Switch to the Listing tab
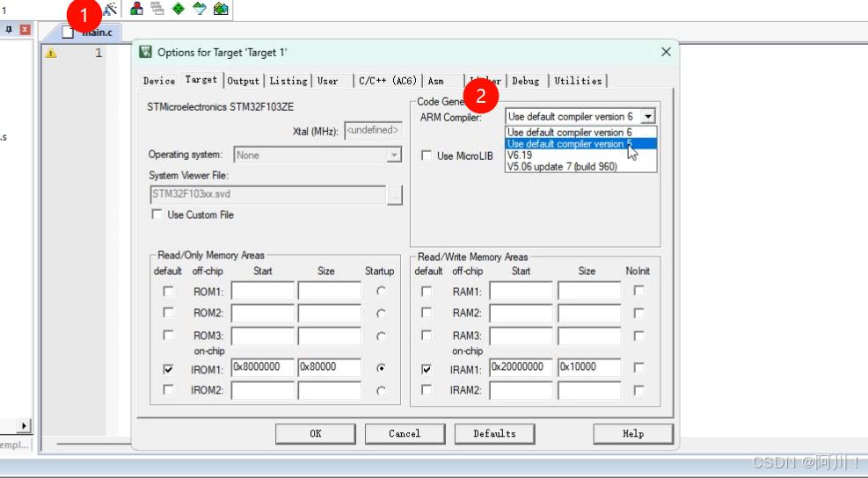 (x=288, y=81)
